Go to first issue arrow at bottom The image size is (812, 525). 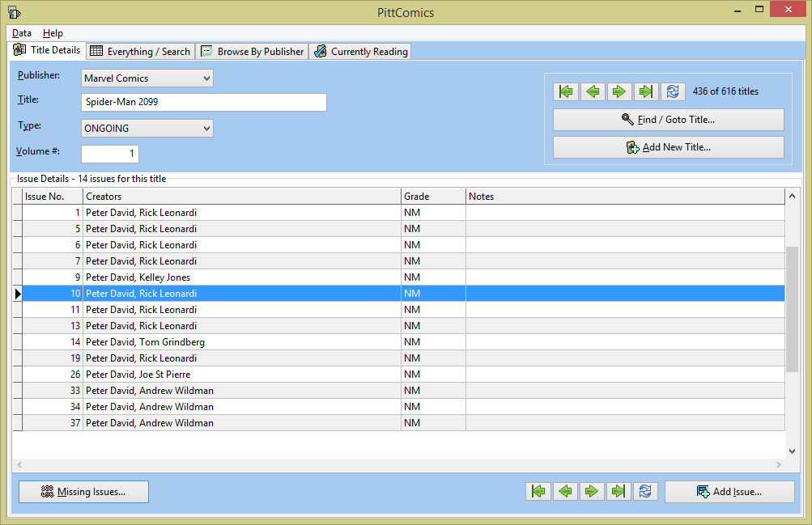[538, 491]
